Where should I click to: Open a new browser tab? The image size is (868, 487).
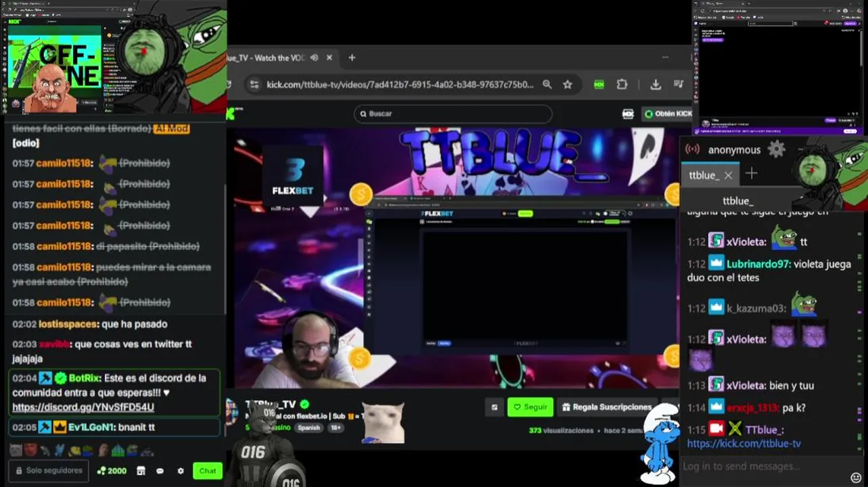pyautogui.click(x=352, y=57)
